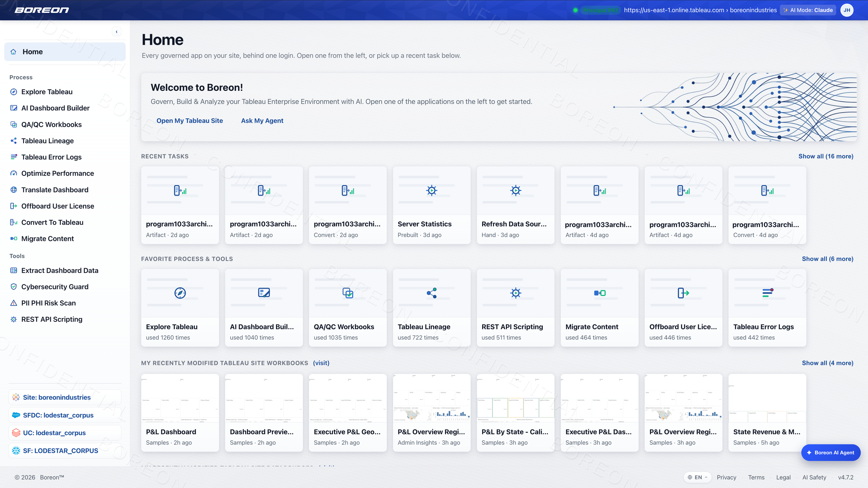Click the Tableau Error Logs sidebar icon

[x=14, y=157]
